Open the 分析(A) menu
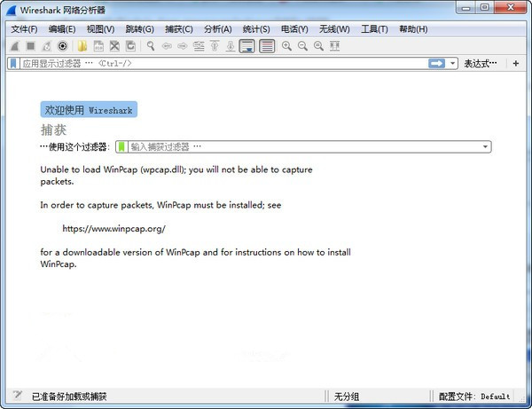 coord(218,29)
